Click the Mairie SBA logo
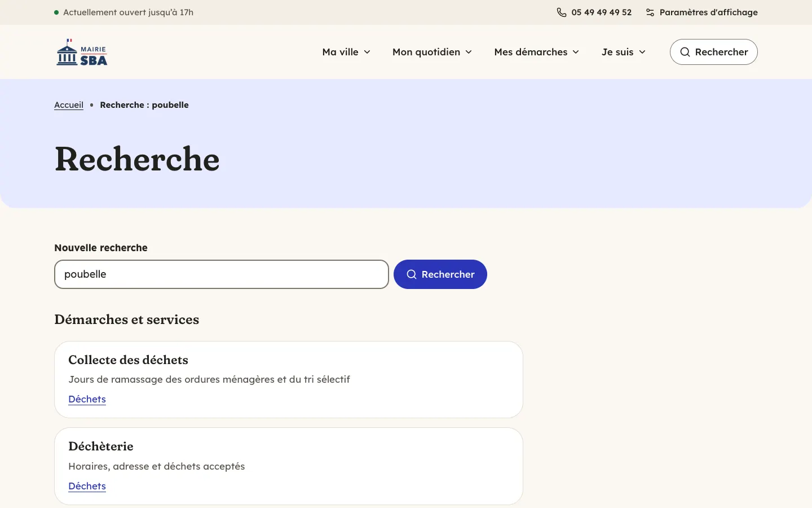The width and height of the screenshot is (812, 508). [x=82, y=52]
